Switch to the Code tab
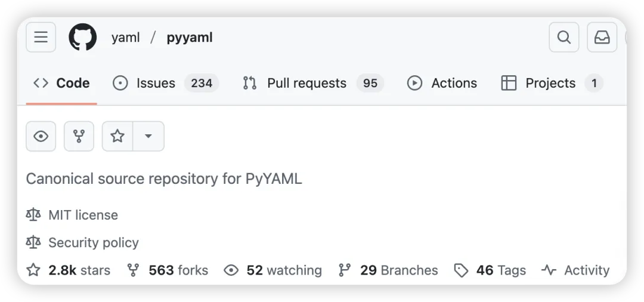The image size is (644, 302). tap(61, 83)
